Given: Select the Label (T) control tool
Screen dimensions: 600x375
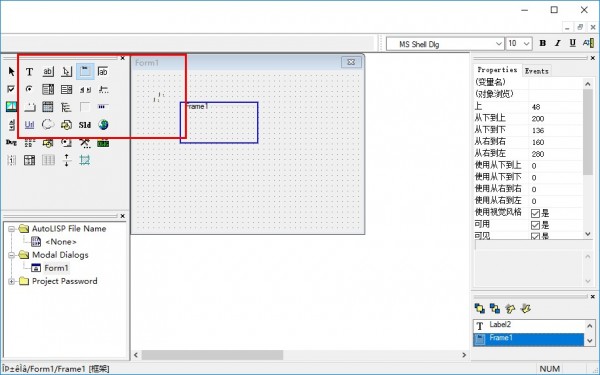Looking at the screenshot, I should (x=29, y=72).
